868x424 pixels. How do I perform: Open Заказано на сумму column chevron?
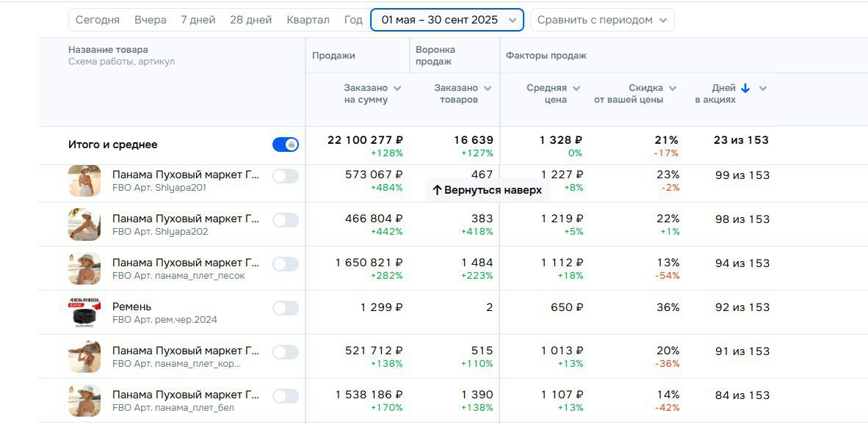tap(397, 89)
